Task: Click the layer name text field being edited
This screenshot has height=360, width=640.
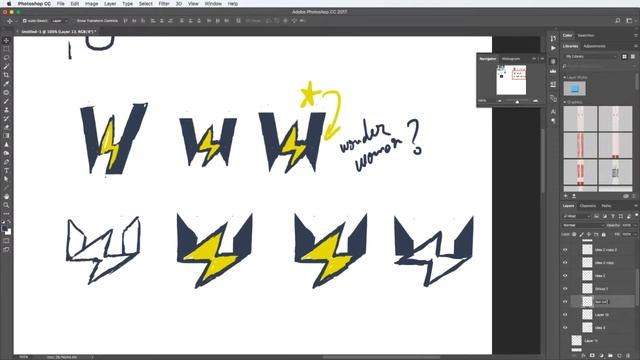Action: (x=601, y=302)
